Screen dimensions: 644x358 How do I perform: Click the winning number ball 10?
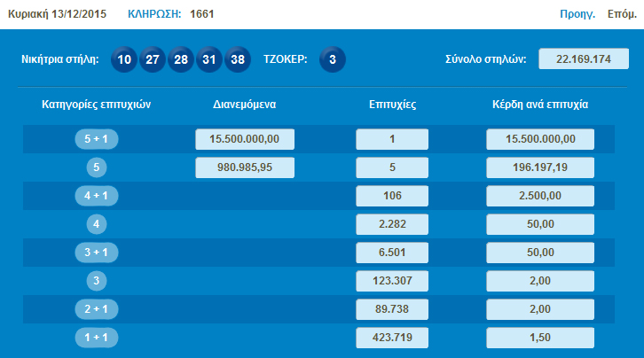[124, 59]
